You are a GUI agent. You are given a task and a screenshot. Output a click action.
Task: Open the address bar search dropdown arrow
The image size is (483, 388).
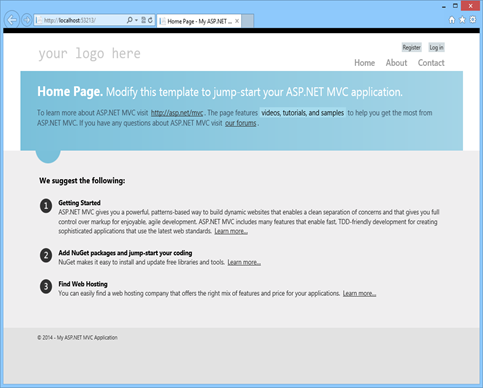click(x=136, y=20)
